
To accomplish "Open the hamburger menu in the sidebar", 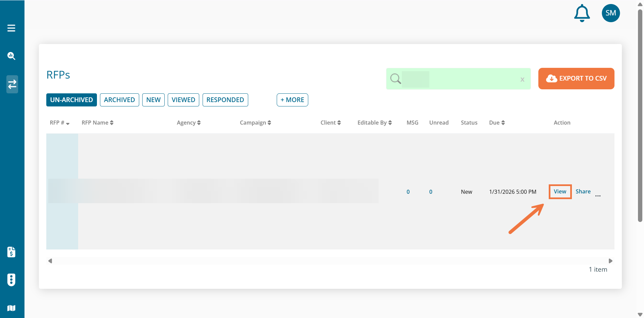I will 11,28.
